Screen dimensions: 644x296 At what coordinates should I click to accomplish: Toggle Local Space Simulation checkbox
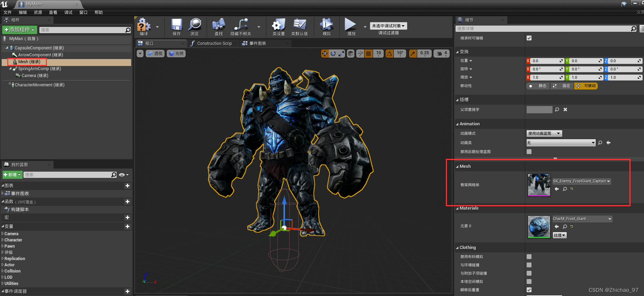(529, 281)
